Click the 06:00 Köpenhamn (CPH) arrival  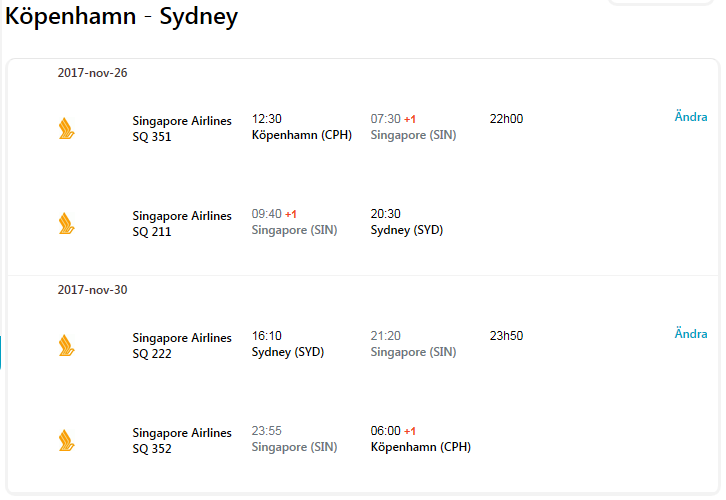[x=420, y=440]
